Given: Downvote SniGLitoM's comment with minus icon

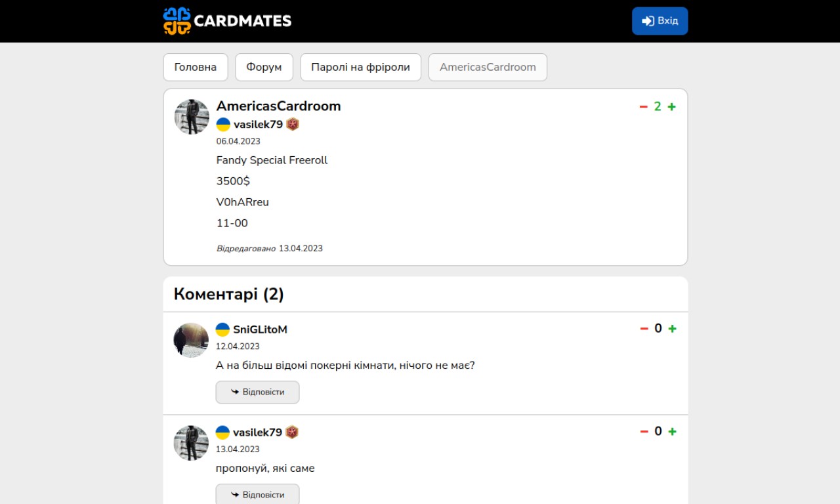Looking at the screenshot, I should click(x=644, y=329).
